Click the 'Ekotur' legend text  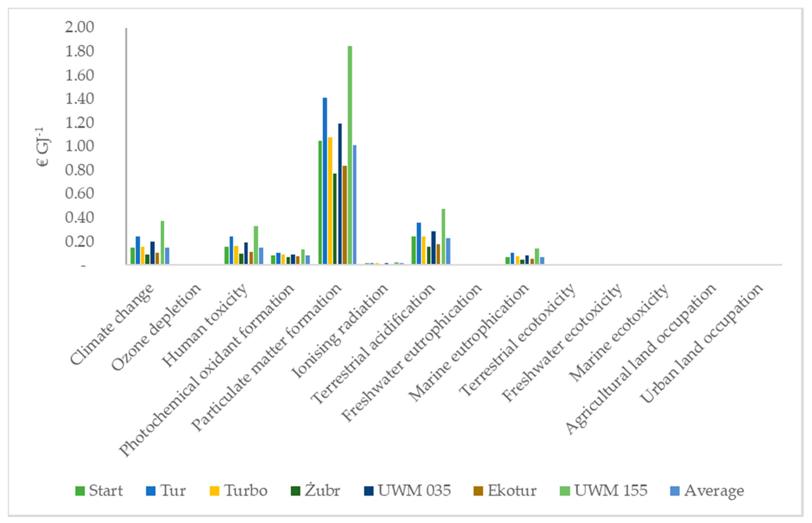click(x=512, y=491)
